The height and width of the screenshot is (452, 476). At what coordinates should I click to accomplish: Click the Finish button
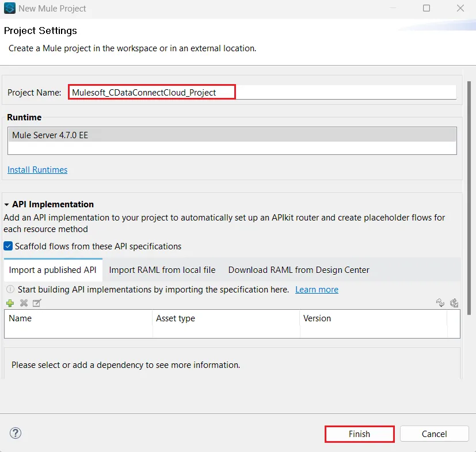(359, 434)
